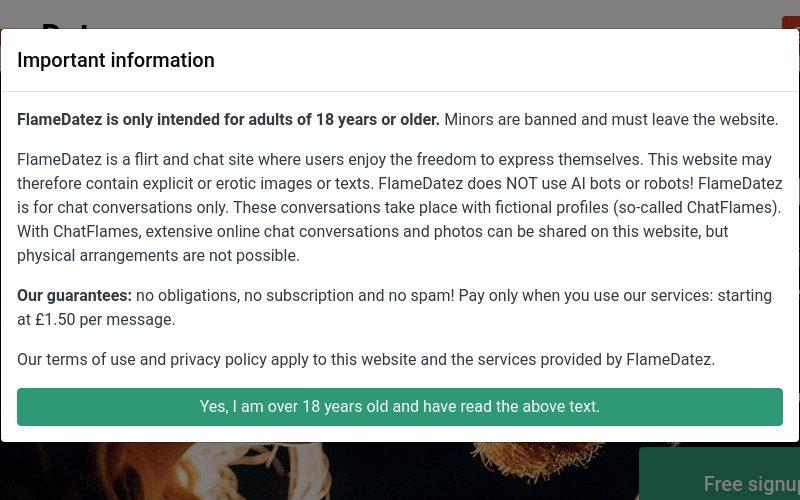The height and width of the screenshot is (500, 800).
Task: Click 'physical arrangements are not possible' sentence
Action: (159, 256)
